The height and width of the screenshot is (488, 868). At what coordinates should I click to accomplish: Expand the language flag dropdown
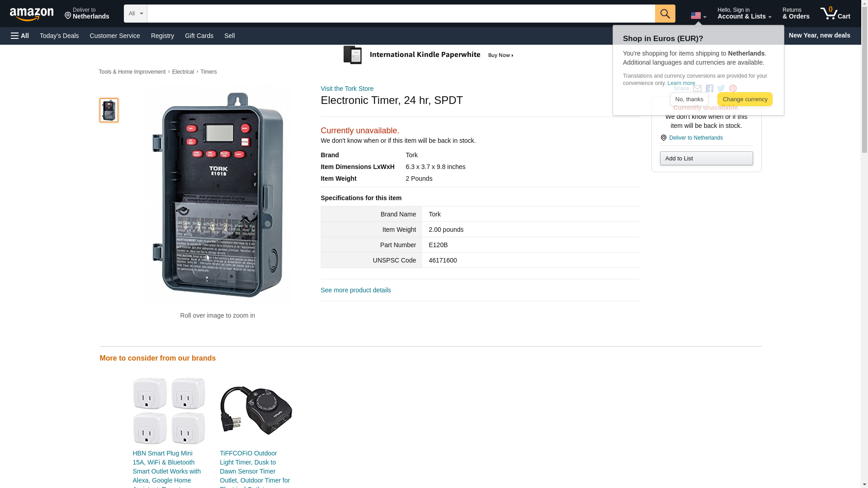pos(698,16)
